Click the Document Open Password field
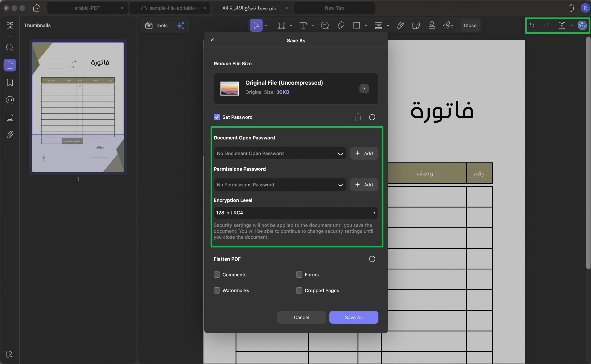The width and height of the screenshot is (591, 364). point(280,153)
